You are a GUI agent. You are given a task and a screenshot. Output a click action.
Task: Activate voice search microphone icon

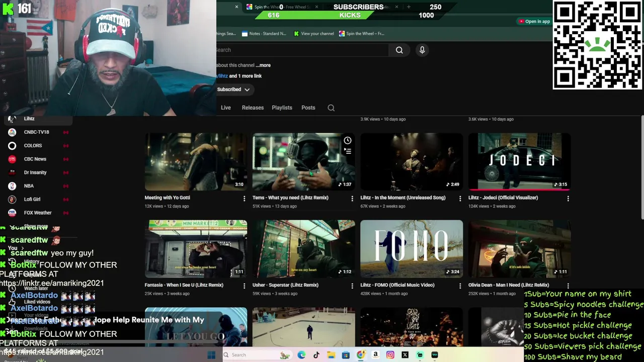point(422,50)
